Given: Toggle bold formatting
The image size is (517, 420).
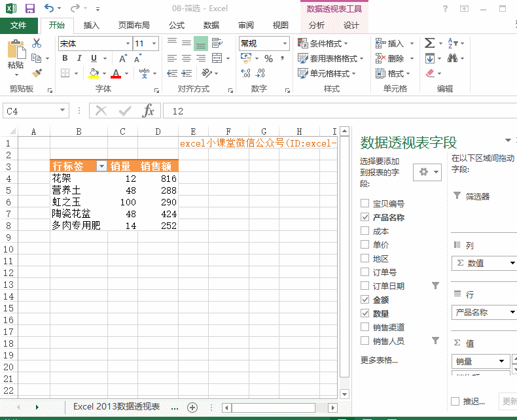Looking at the screenshot, I should click(65, 58).
